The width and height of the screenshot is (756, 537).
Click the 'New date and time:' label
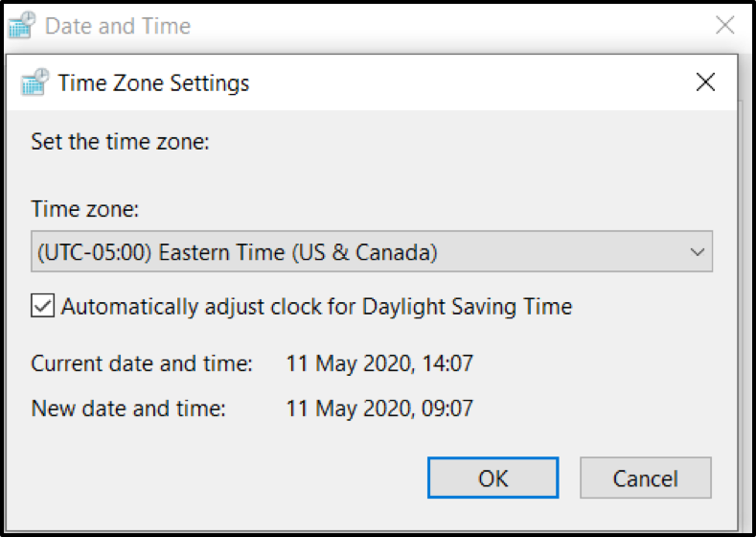(128, 409)
